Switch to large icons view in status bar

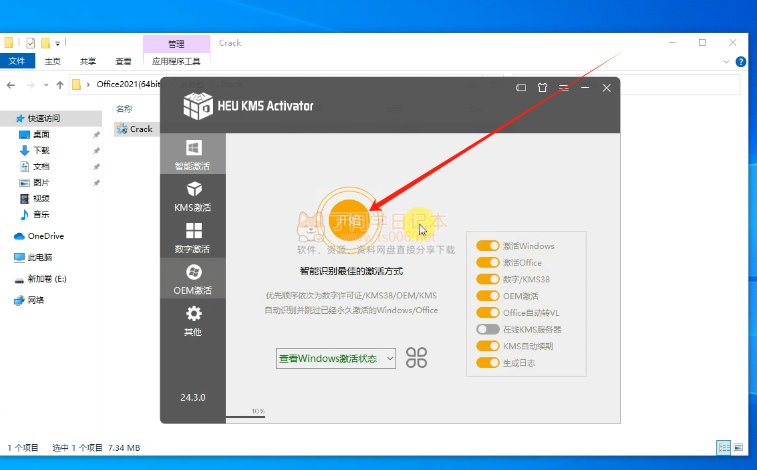coord(739,447)
